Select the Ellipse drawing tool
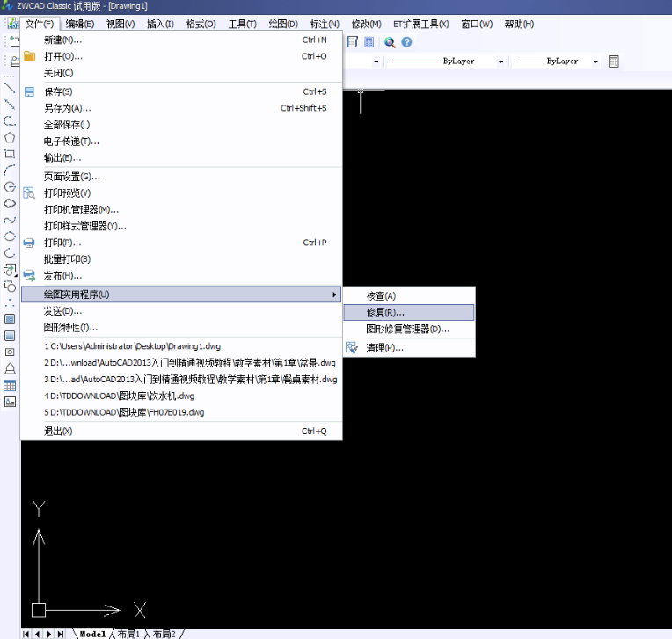Screen dimensions: 672x639 [10, 236]
